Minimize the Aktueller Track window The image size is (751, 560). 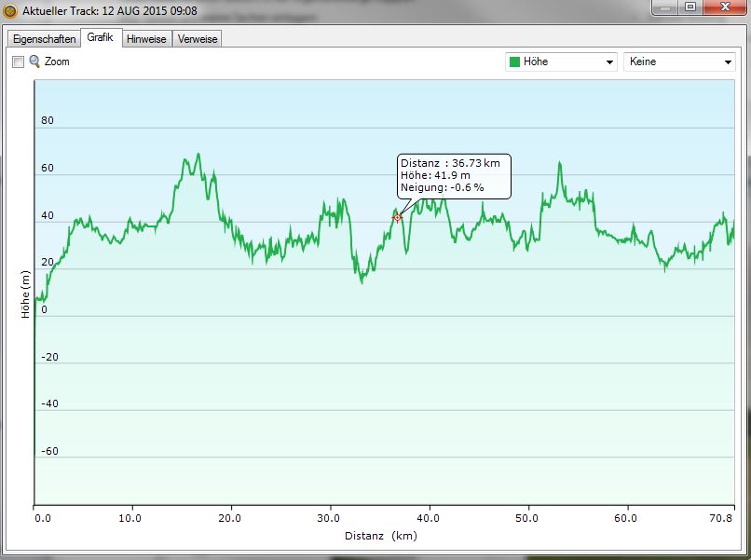pos(663,7)
